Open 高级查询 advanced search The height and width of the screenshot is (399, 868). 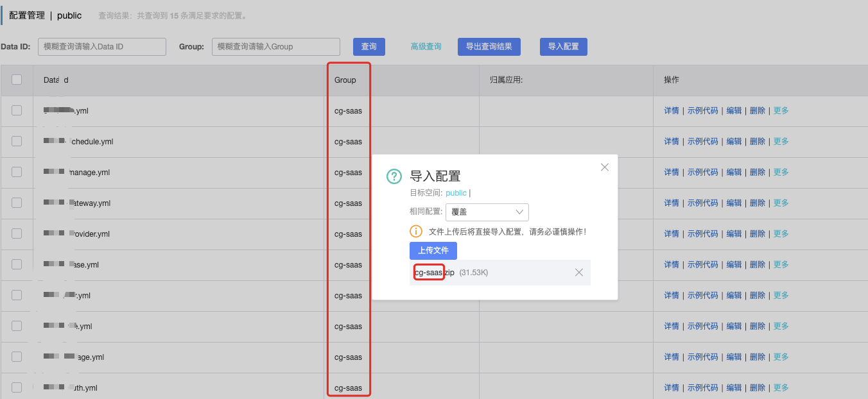click(x=426, y=47)
